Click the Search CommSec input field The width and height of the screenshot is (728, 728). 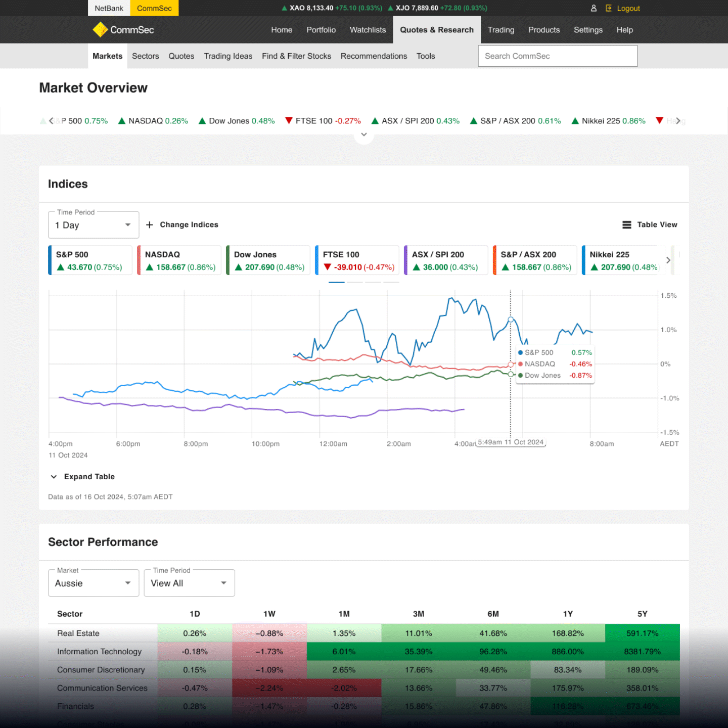[557, 56]
